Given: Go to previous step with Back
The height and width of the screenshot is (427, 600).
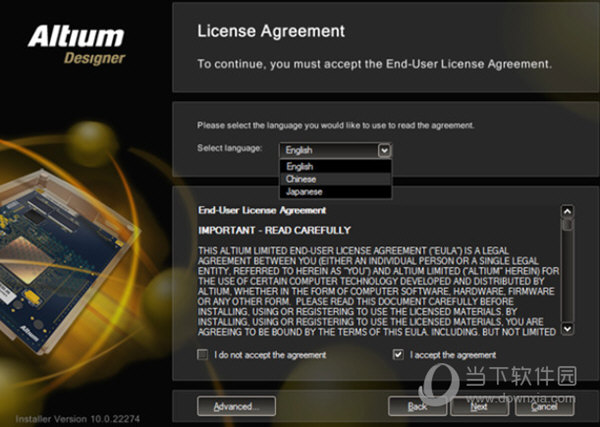Looking at the screenshot, I should pos(417,406).
